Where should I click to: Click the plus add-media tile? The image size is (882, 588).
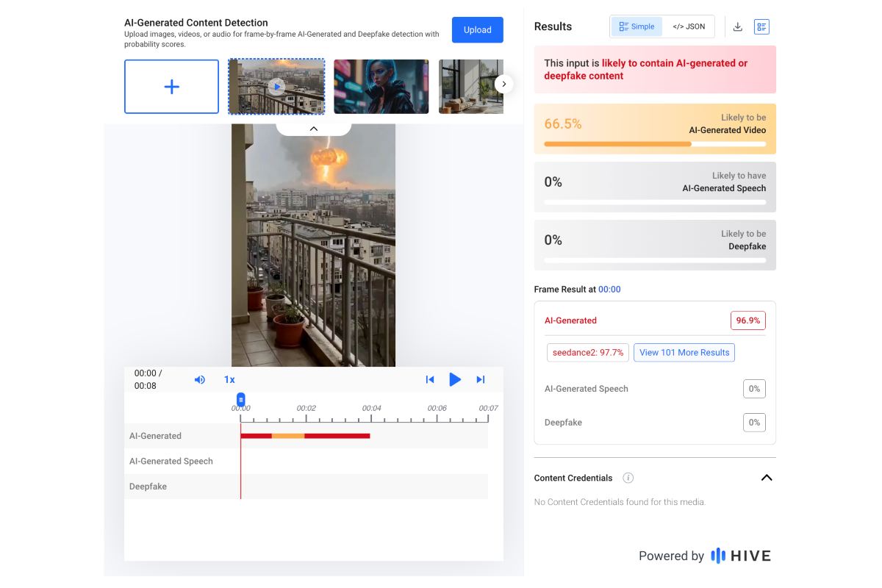171,87
